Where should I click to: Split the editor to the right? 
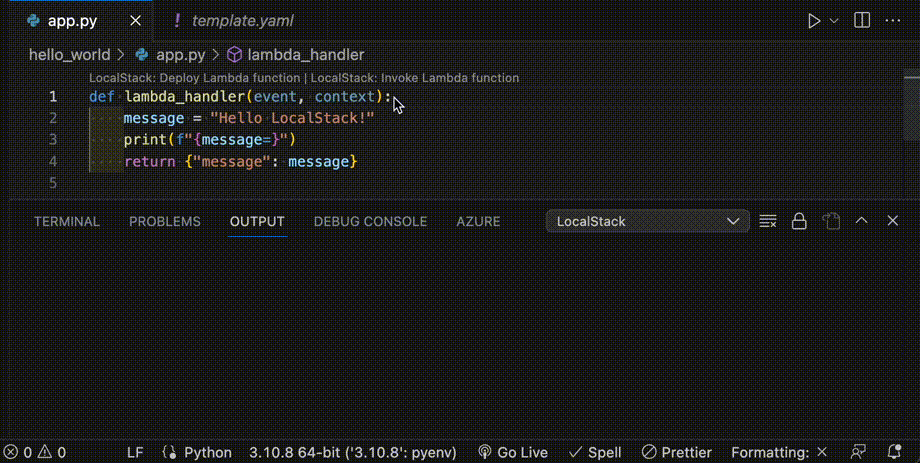862,21
